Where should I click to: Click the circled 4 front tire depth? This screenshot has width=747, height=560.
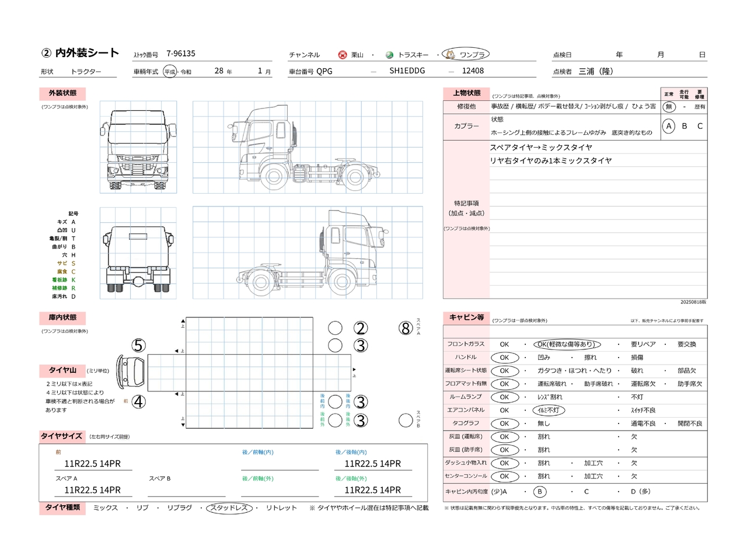pyautogui.click(x=138, y=402)
